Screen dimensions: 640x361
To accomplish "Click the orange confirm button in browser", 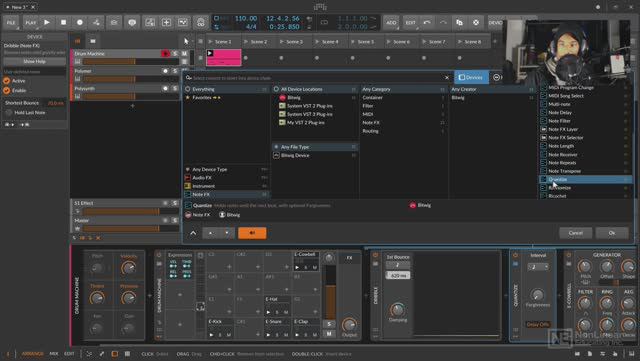I will 252,233.
